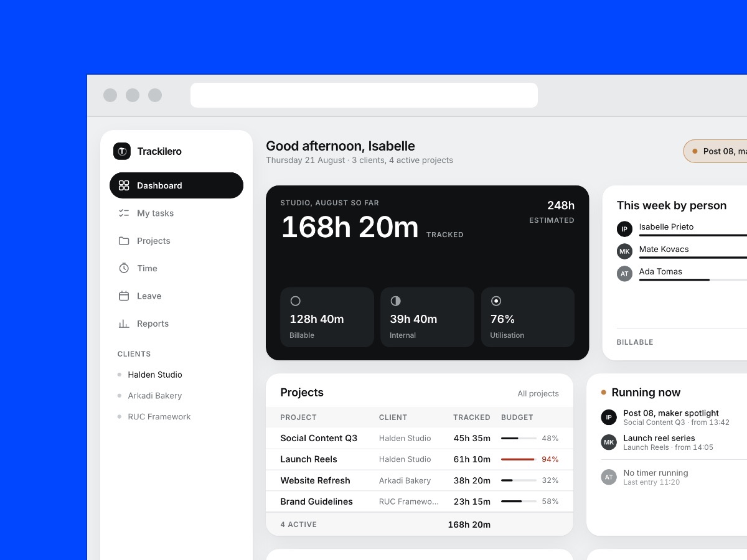Click the 168h 20m tracked total
747x560 pixels.
pos(350,227)
